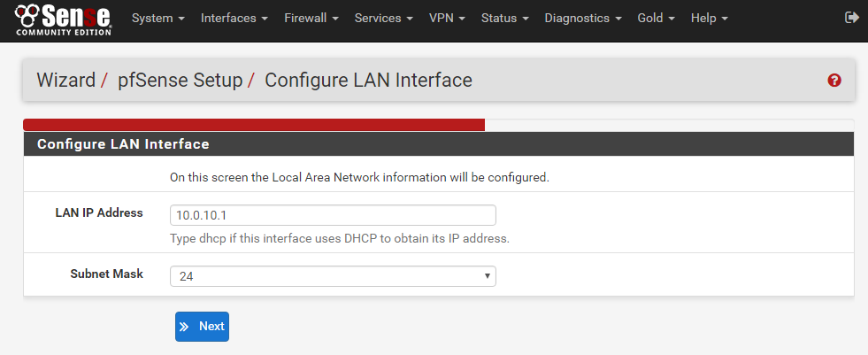This screenshot has height=355, width=868.
Task: Open the Subnet Mask dropdown showing 24
Action: point(333,276)
